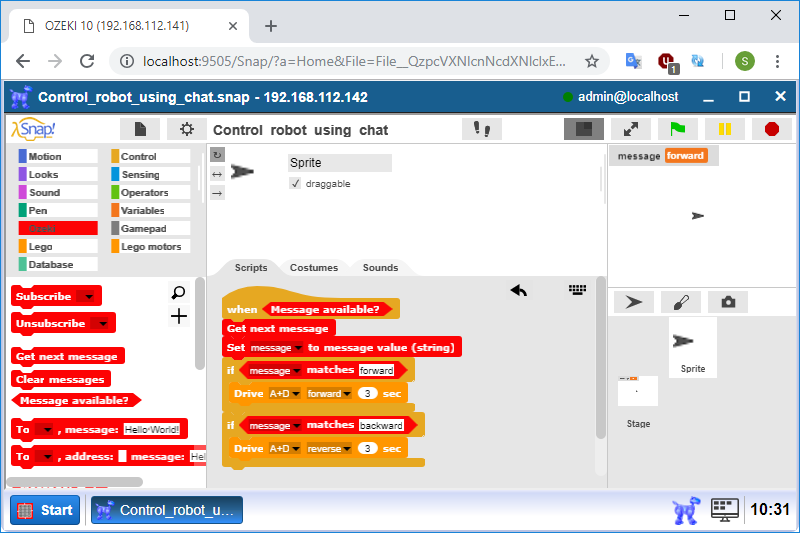Edit seconds value in forward drive block
The image size is (800, 533).
[367, 394]
